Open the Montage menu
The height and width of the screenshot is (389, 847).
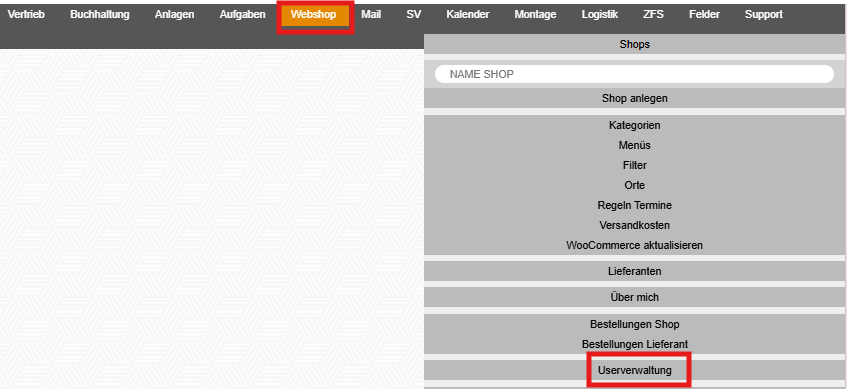535,15
